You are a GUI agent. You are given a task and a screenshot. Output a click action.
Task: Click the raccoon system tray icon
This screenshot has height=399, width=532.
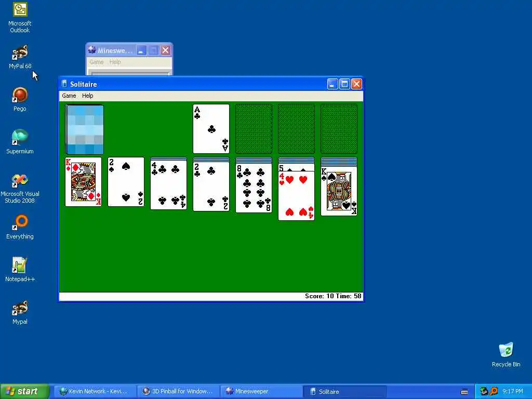(x=484, y=391)
